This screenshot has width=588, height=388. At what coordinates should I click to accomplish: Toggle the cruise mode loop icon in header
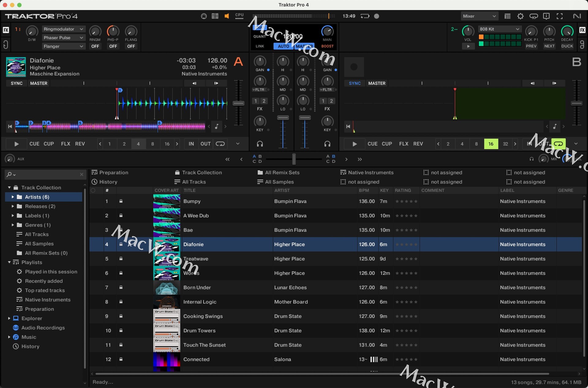coord(533,16)
